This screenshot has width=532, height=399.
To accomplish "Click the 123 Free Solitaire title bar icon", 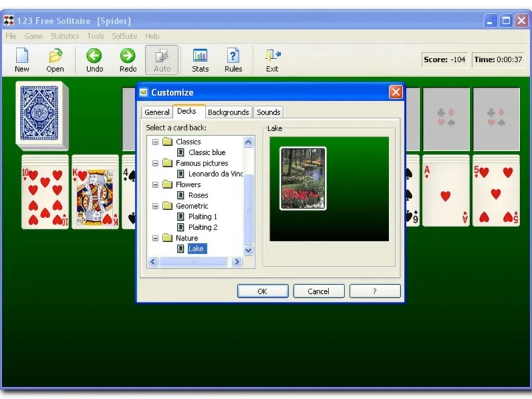I will 9,21.
